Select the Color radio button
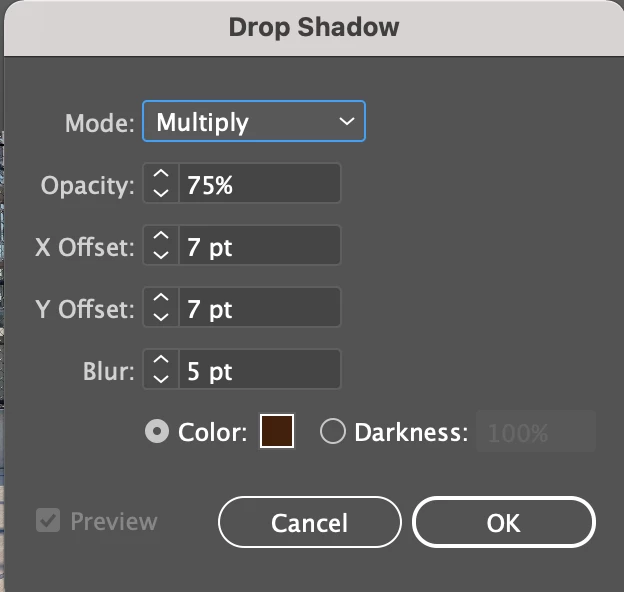 tap(157, 431)
